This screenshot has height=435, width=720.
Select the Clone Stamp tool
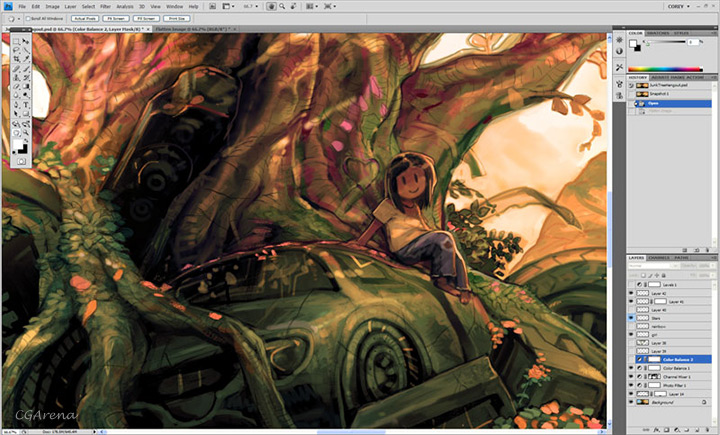click(16, 78)
